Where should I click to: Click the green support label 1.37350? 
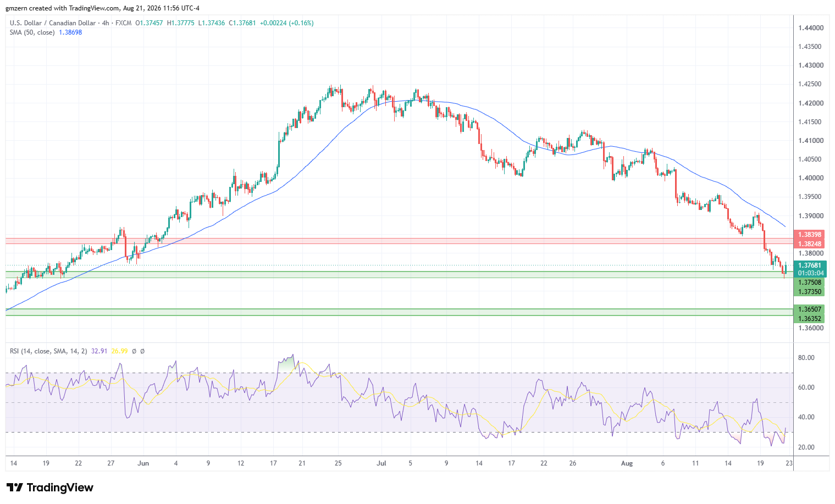tap(809, 292)
